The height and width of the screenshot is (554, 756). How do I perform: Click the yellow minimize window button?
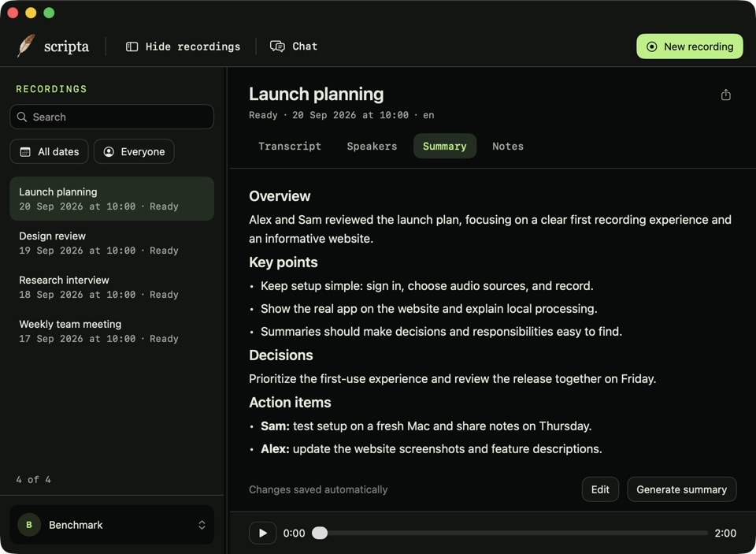pyautogui.click(x=31, y=13)
